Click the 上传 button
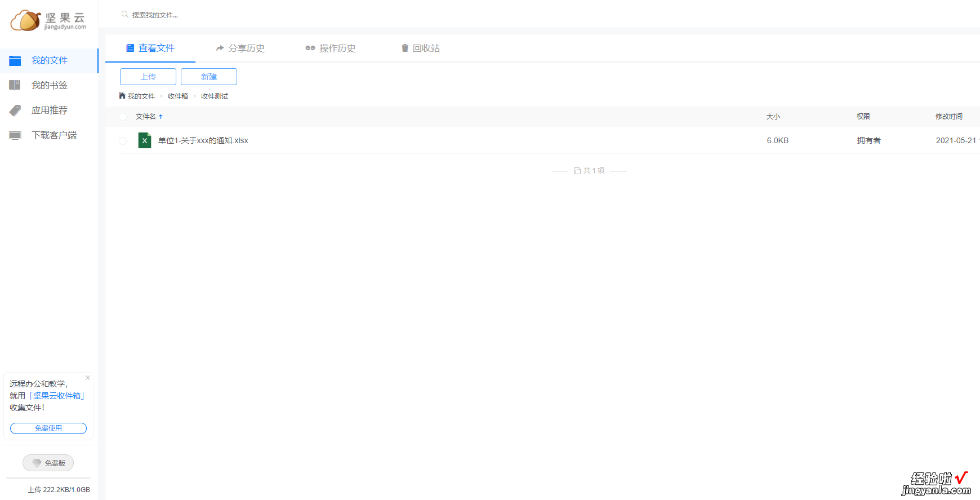 (x=148, y=77)
